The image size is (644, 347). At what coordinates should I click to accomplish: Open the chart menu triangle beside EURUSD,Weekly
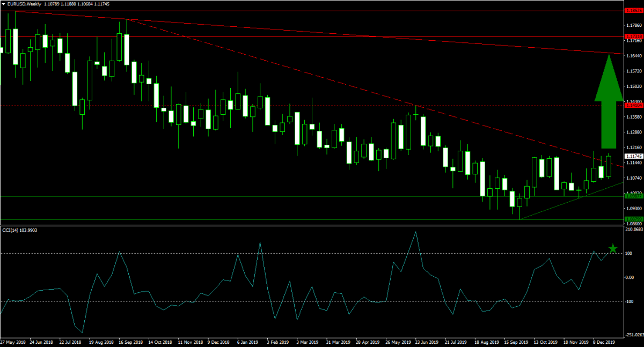point(3,4)
